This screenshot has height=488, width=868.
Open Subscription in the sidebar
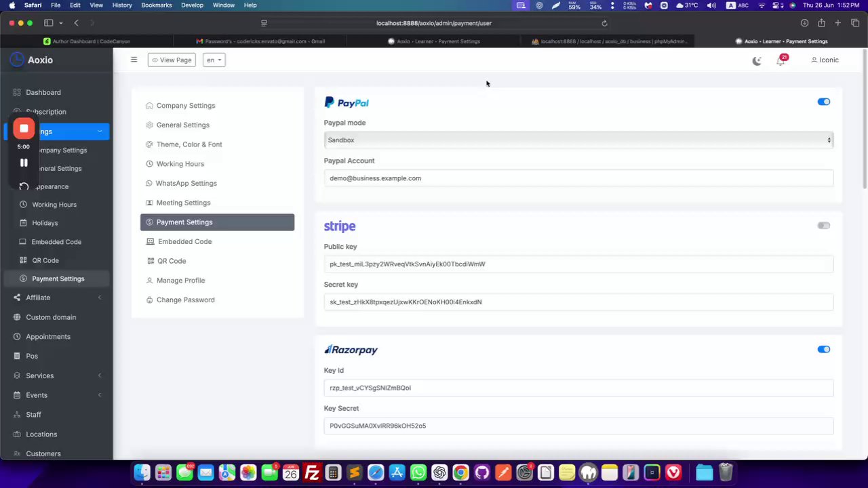tap(46, 112)
